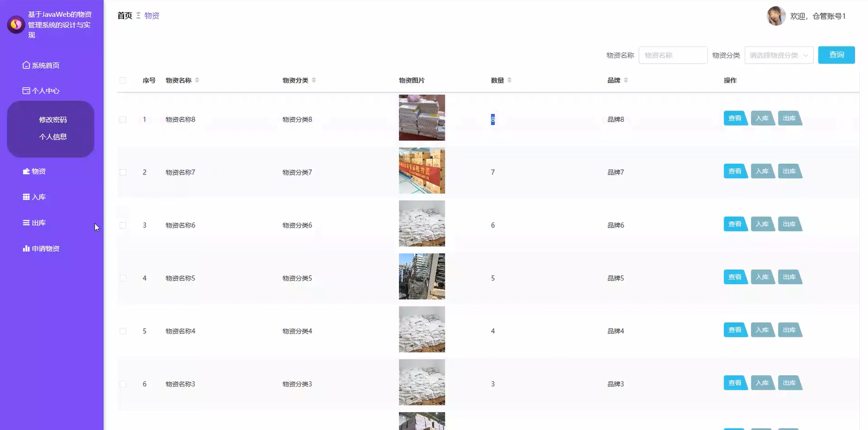Click 查看 for 物资名称3
The height and width of the screenshot is (430, 868).
pyautogui.click(x=735, y=383)
